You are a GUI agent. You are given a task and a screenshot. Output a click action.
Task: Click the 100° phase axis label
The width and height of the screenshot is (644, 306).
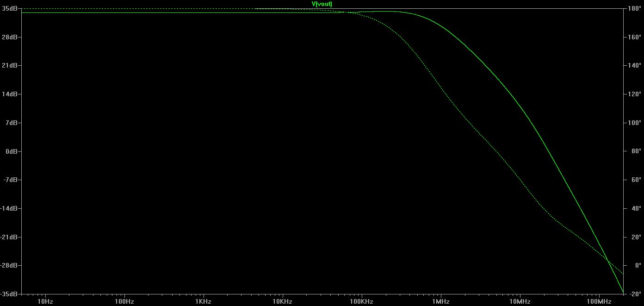pos(635,123)
